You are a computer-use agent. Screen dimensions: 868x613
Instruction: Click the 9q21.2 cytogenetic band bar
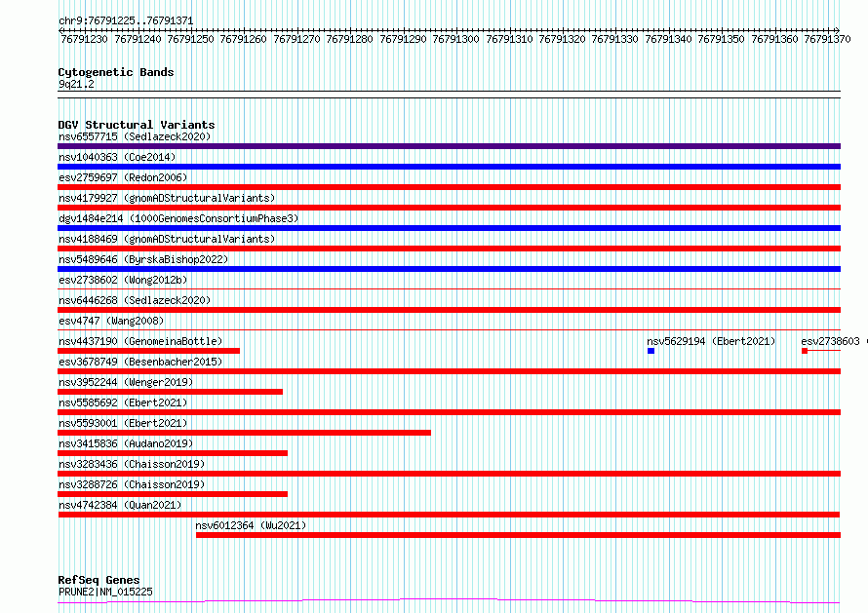point(449,95)
